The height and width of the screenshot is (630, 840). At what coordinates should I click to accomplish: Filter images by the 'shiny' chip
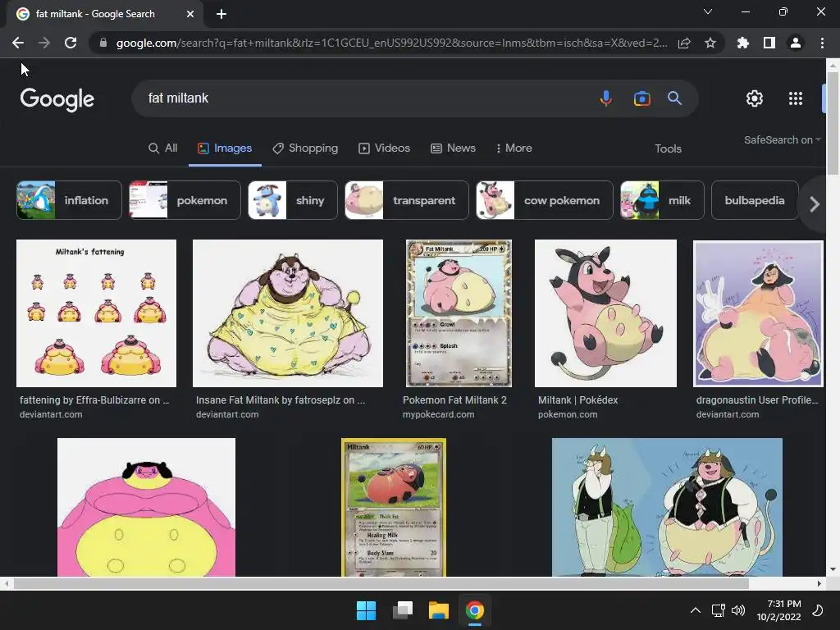(x=293, y=200)
